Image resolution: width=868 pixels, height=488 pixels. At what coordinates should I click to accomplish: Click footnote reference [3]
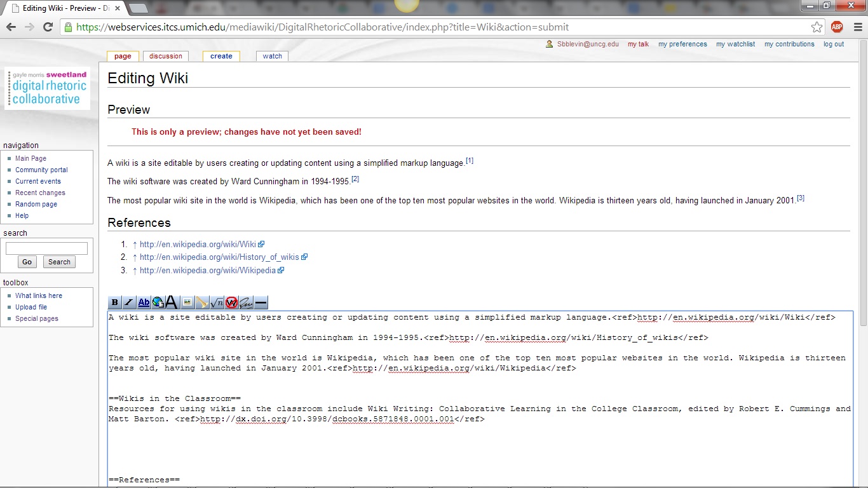(801, 198)
